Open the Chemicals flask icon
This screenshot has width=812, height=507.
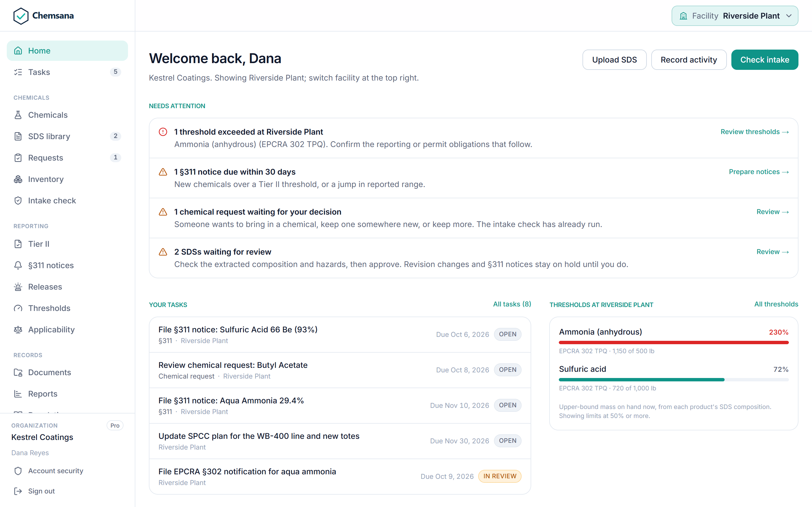pyautogui.click(x=18, y=115)
